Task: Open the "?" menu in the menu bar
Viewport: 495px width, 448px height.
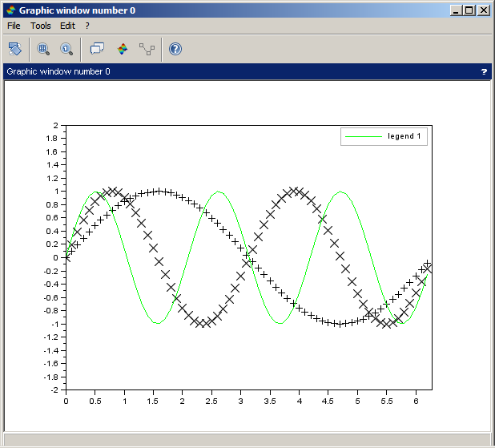Action: [x=87, y=26]
